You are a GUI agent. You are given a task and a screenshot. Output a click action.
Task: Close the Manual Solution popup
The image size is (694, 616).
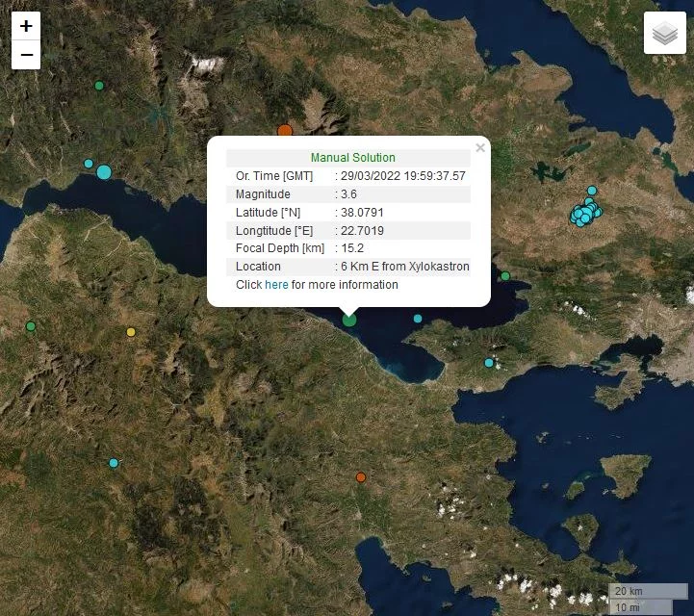pos(480,148)
